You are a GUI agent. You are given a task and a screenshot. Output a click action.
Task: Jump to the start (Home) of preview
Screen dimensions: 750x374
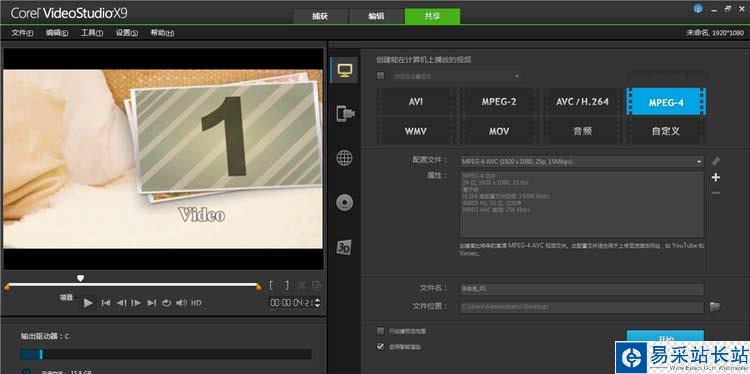pyautogui.click(x=106, y=303)
